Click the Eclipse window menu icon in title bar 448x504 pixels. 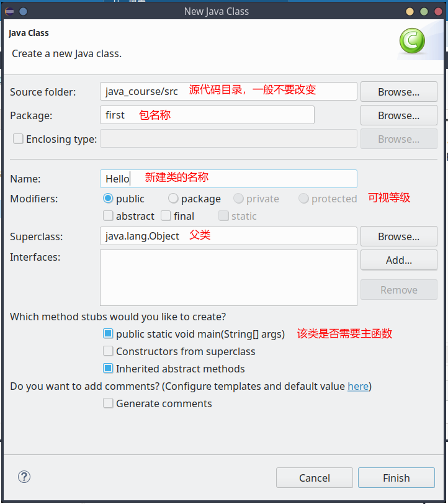(x=9, y=11)
